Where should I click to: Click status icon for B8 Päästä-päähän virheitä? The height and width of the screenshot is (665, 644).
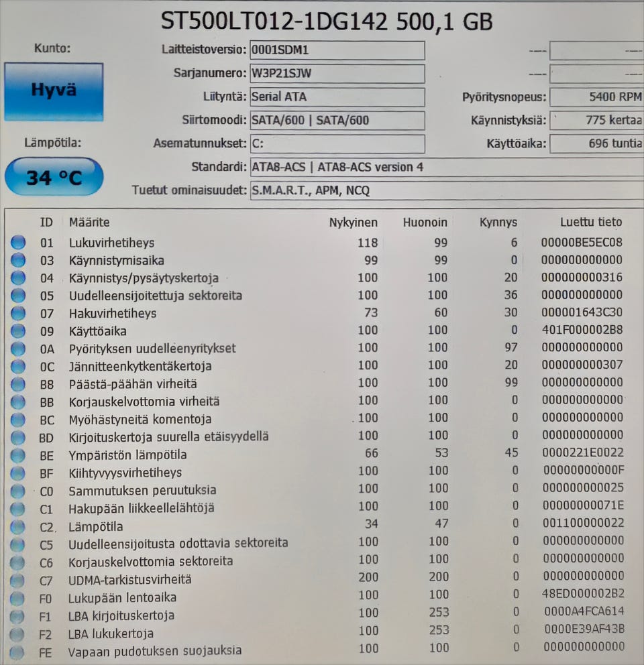18,384
